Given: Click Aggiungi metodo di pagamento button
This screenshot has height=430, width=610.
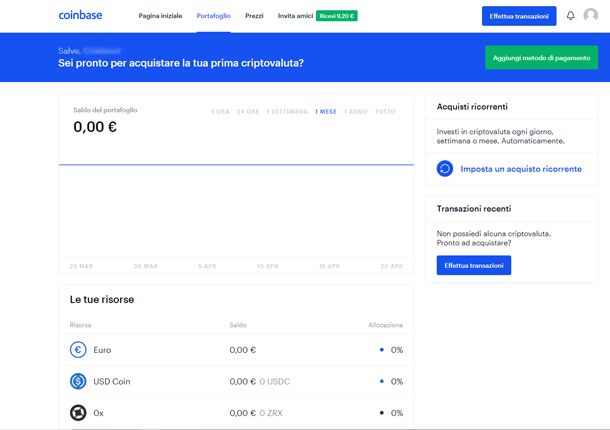Looking at the screenshot, I should tap(542, 58).
